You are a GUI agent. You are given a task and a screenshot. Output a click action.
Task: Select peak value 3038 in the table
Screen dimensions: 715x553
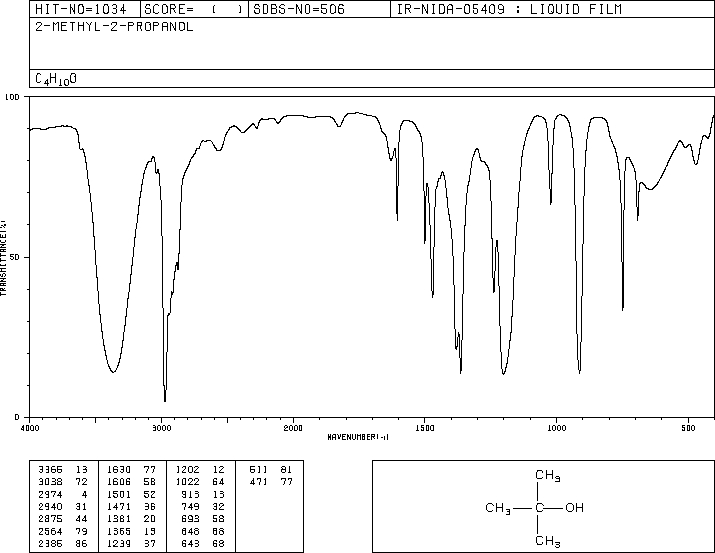point(50,482)
